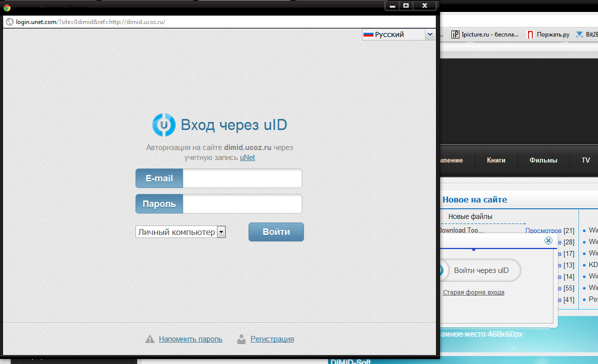Click the popup address bar URL
Image resolution: width=598 pixels, height=364 pixels.
(91, 22)
